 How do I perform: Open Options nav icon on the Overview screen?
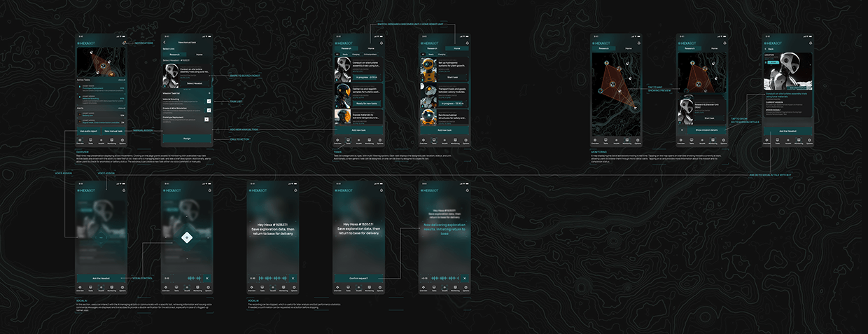(122, 140)
